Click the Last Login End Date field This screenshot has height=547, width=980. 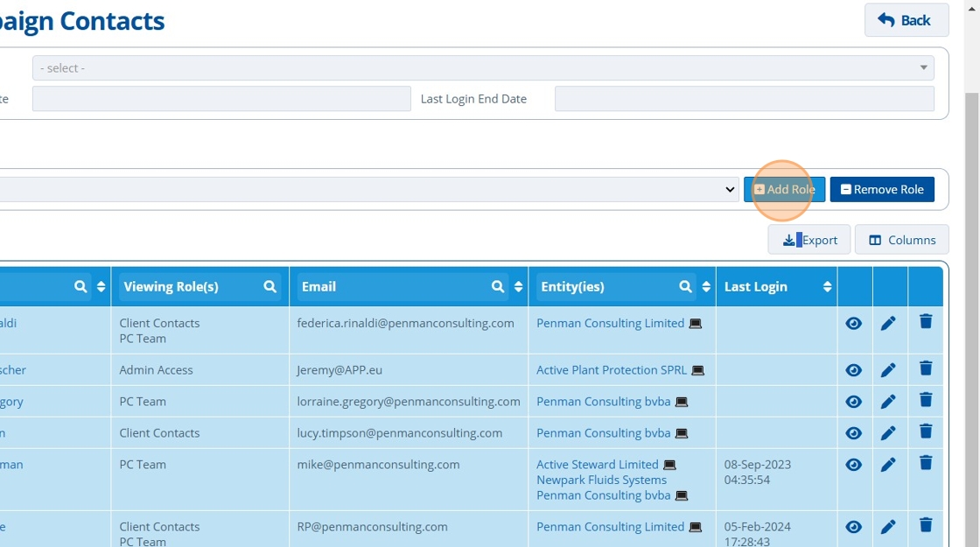[x=745, y=99]
